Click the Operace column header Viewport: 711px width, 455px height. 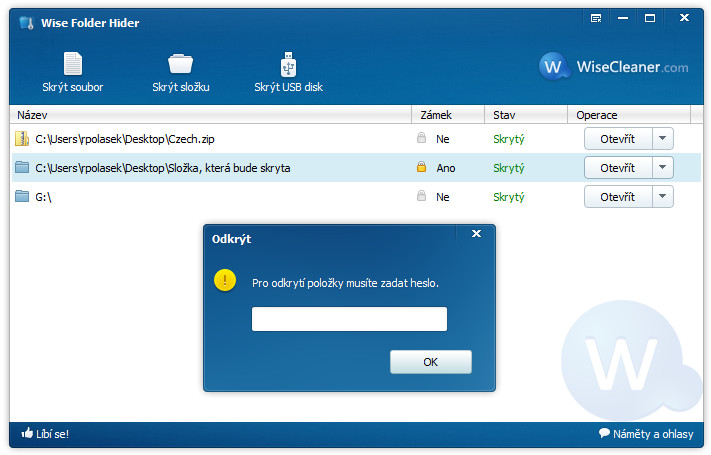pos(629,115)
